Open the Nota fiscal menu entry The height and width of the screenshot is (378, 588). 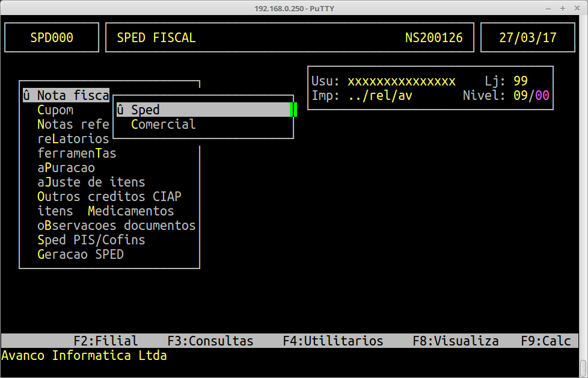point(66,96)
